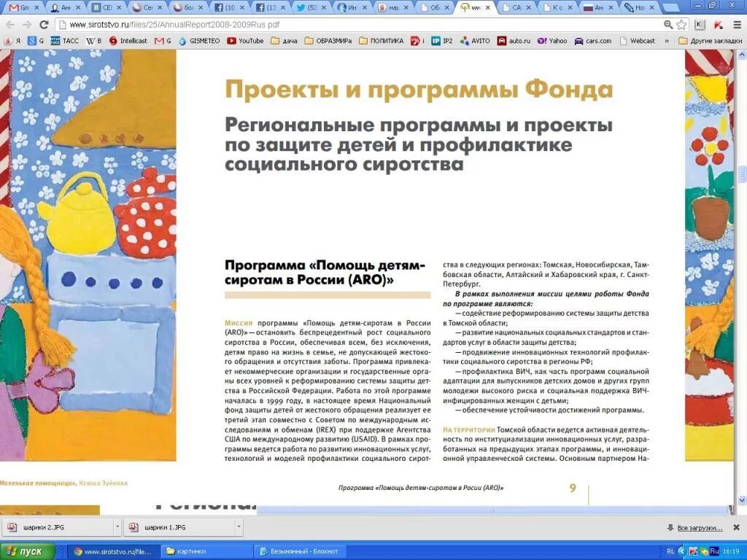Open the auto.ru bookmark
Screen dimensions: 747x560
[514, 41]
